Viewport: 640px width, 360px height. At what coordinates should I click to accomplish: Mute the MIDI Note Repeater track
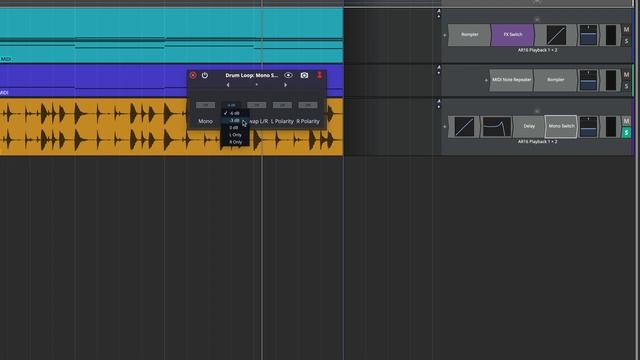coord(626,75)
